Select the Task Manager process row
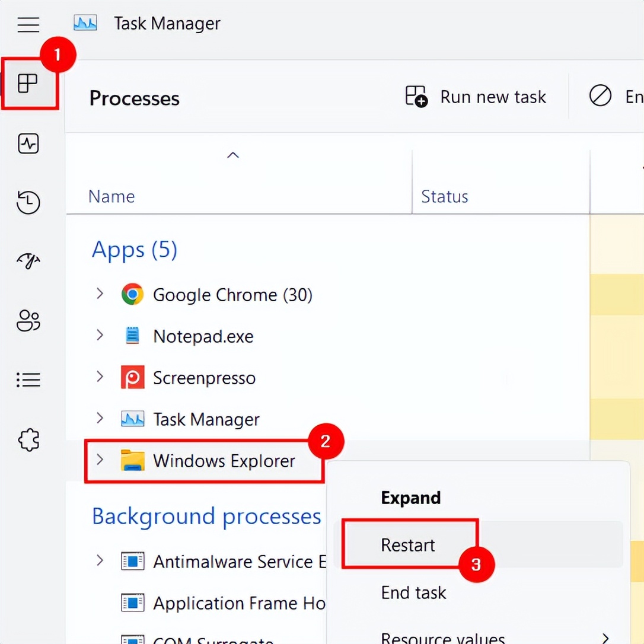The width and height of the screenshot is (644, 644). click(x=206, y=419)
